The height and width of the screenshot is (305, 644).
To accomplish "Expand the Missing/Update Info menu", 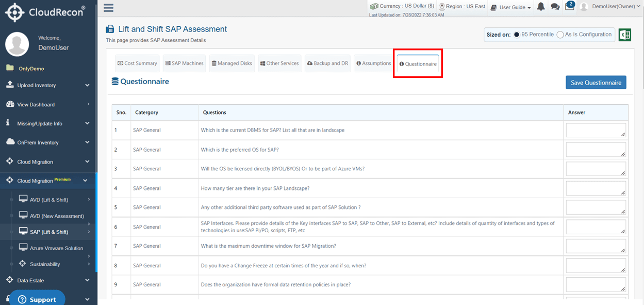I will click(x=48, y=123).
